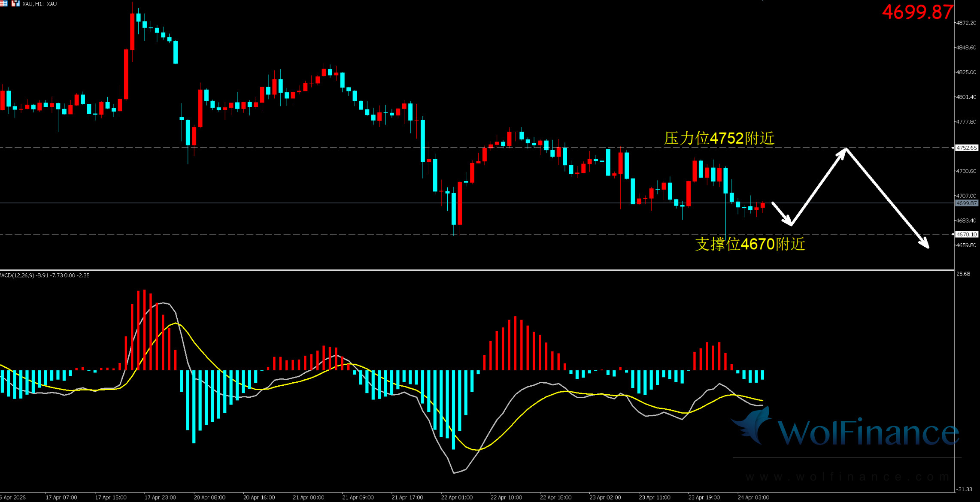This screenshot has height=502, width=980.
Task: Click the XAU, H1 chart title
Action: click(39, 4)
